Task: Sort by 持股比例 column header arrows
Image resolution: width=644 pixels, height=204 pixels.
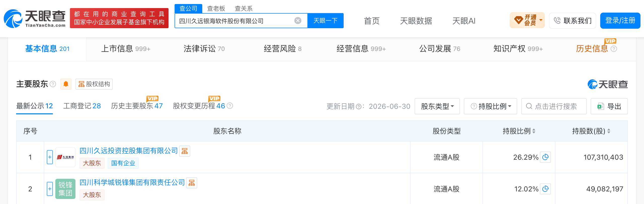Action: coord(534,131)
